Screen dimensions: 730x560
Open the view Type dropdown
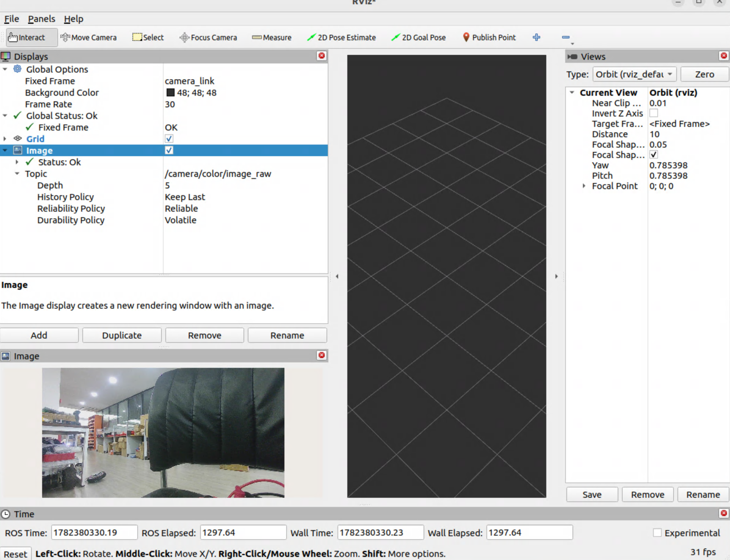pyautogui.click(x=634, y=74)
